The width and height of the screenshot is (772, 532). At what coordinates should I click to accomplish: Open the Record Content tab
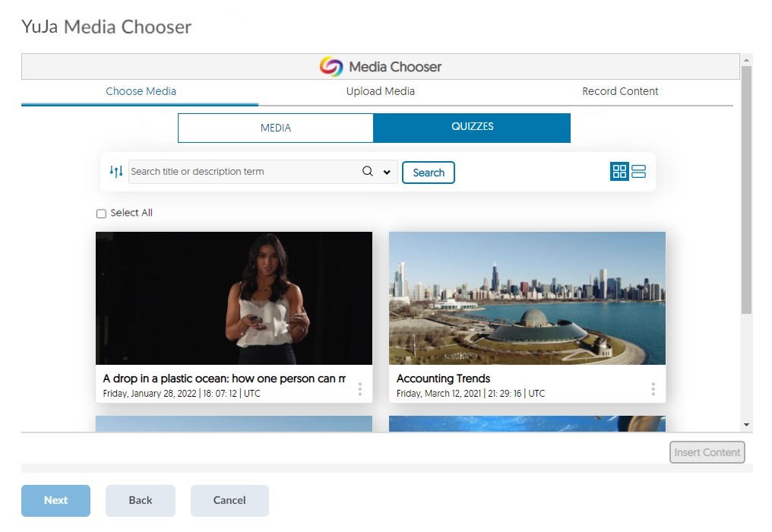(x=620, y=91)
